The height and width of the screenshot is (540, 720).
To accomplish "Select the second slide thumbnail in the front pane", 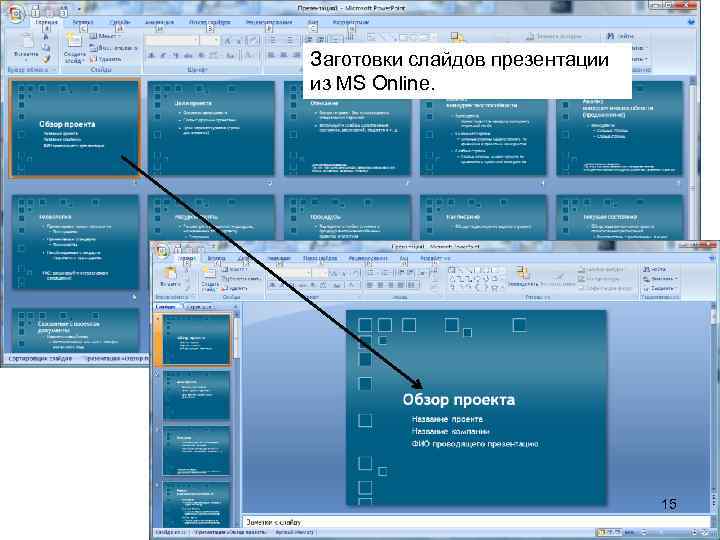I will pos(196,395).
